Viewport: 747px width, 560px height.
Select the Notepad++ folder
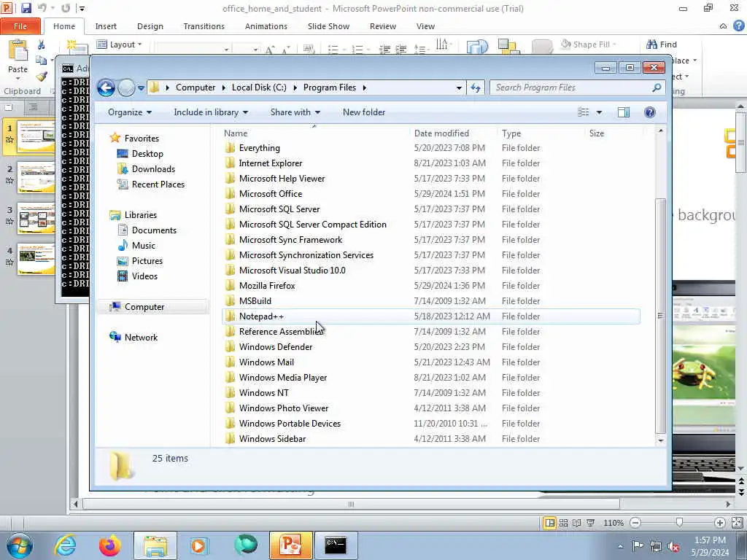tap(431, 316)
